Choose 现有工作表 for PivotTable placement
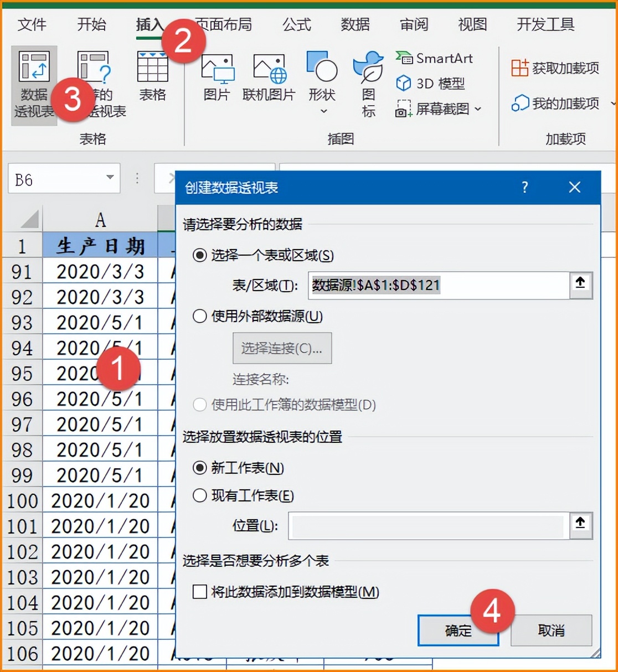This screenshot has height=672, width=618. click(199, 496)
